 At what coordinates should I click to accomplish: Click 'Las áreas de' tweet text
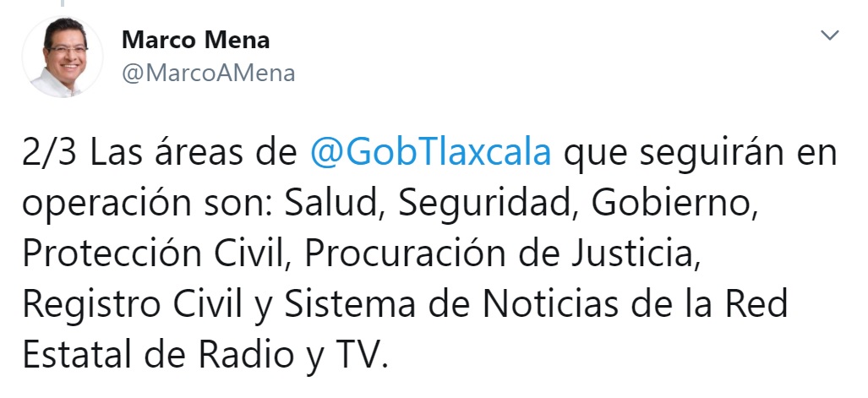pyautogui.click(x=194, y=154)
